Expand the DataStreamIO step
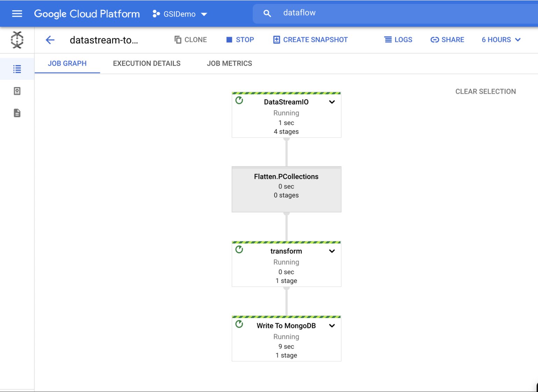The image size is (538, 392). 332,102
